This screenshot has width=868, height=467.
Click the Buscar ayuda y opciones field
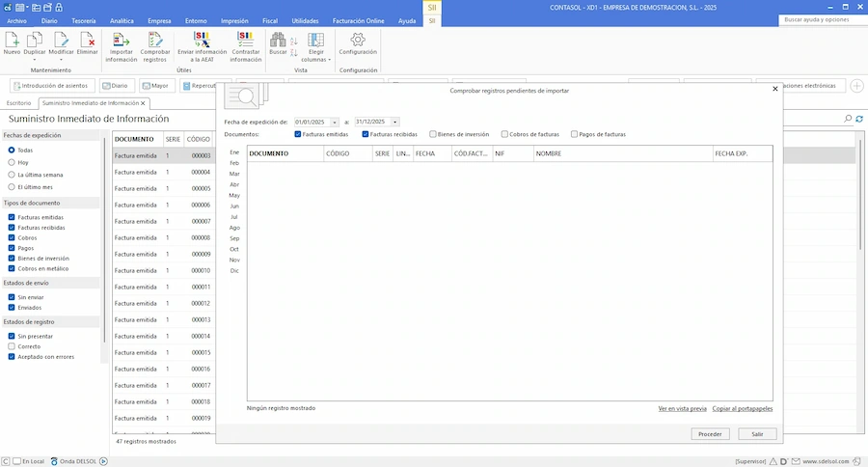click(821, 19)
